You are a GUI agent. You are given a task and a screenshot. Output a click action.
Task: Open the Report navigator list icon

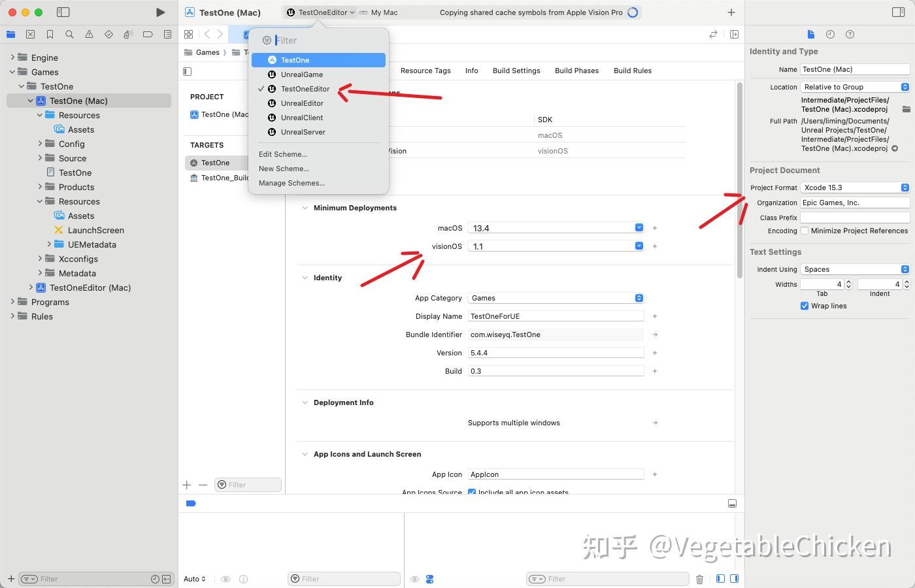tap(167, 34)
